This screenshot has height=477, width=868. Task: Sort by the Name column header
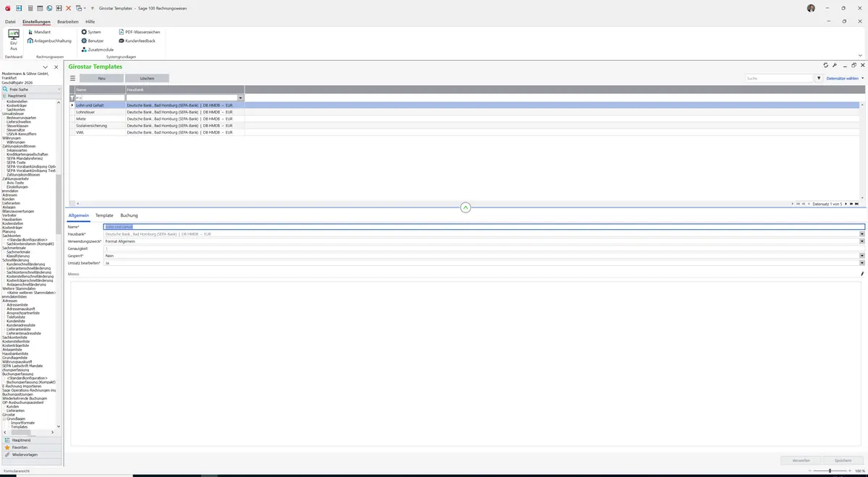coord(100,90)
